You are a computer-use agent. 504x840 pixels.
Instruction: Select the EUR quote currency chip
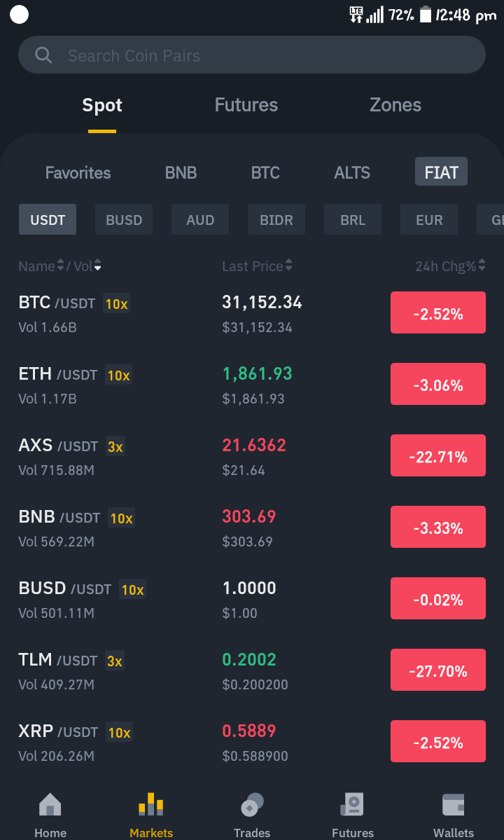pyautogui.click(x=429, y=220)
